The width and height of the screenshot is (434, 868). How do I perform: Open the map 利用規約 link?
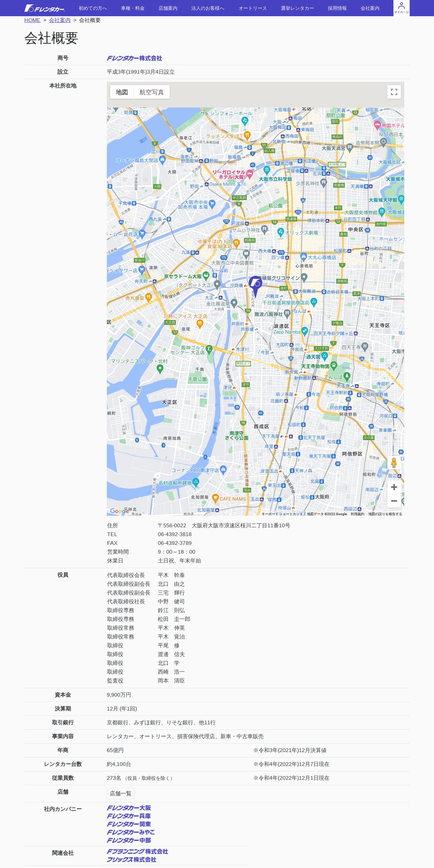pos(357,514)
